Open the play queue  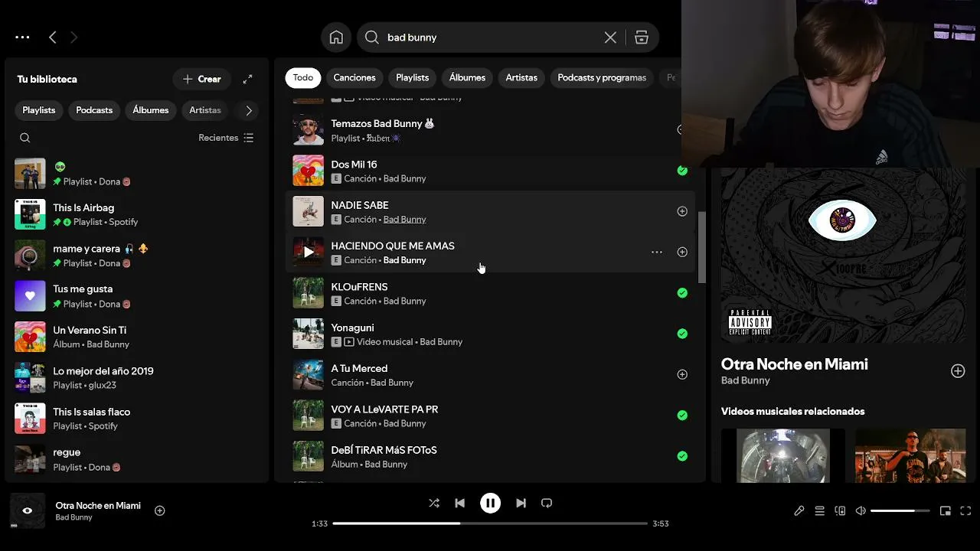820,510
